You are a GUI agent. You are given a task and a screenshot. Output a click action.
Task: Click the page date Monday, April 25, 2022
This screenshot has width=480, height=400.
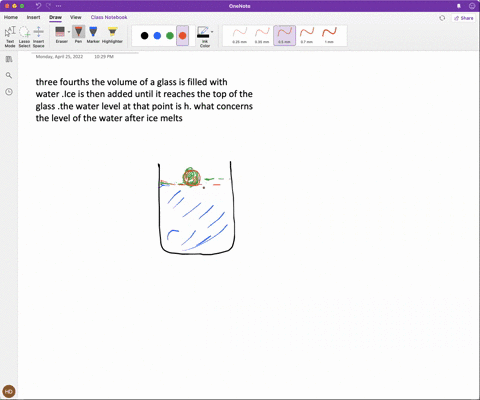(59, 57)
